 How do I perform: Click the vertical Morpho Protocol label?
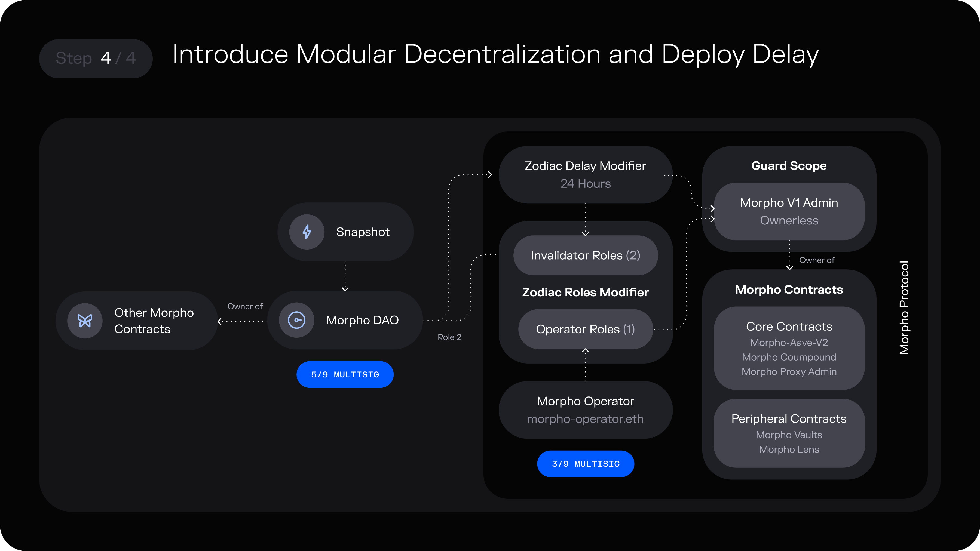click(x=904, y=308)
